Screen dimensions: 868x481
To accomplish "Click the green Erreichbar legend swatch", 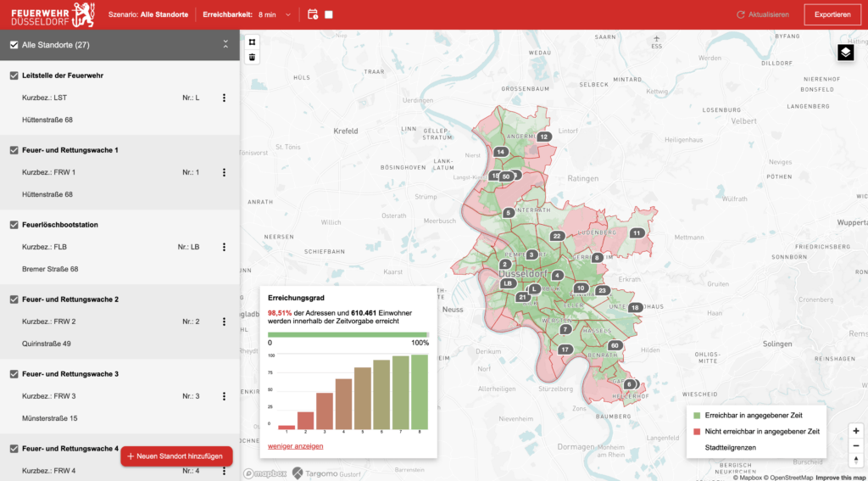I will (697, 415).
